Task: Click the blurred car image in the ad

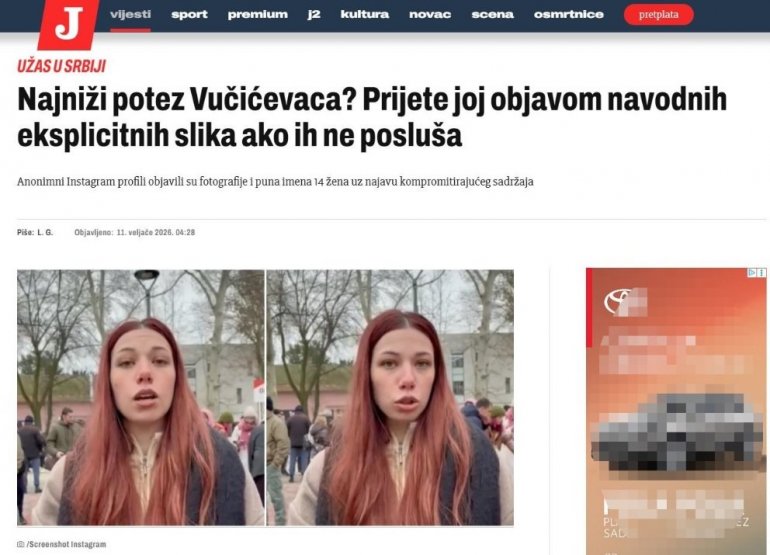Action: pos(677,432)
